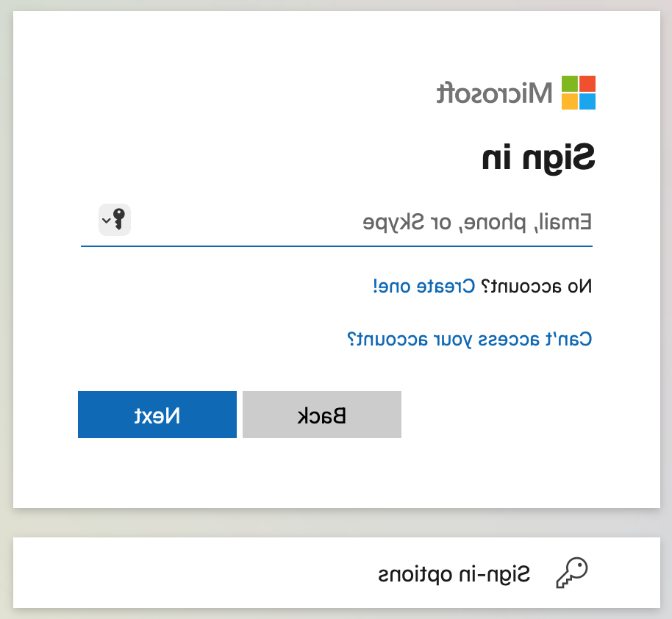Click the Microsoft four-square logo
This screenshot has height=619, width=672.
pos(578,93)
